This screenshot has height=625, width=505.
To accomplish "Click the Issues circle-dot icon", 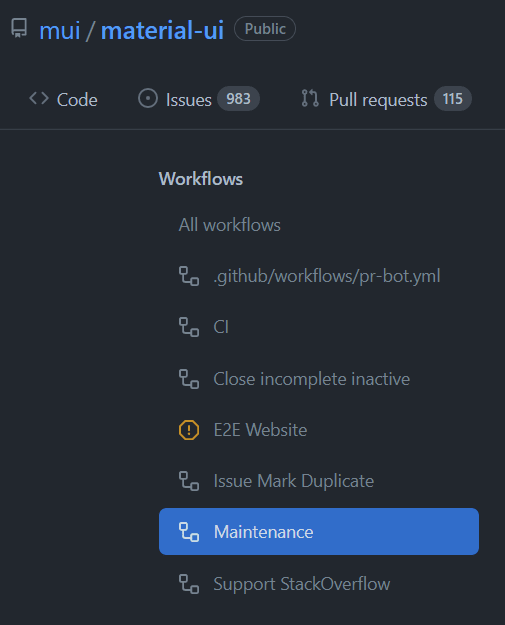I will [148, 98].
